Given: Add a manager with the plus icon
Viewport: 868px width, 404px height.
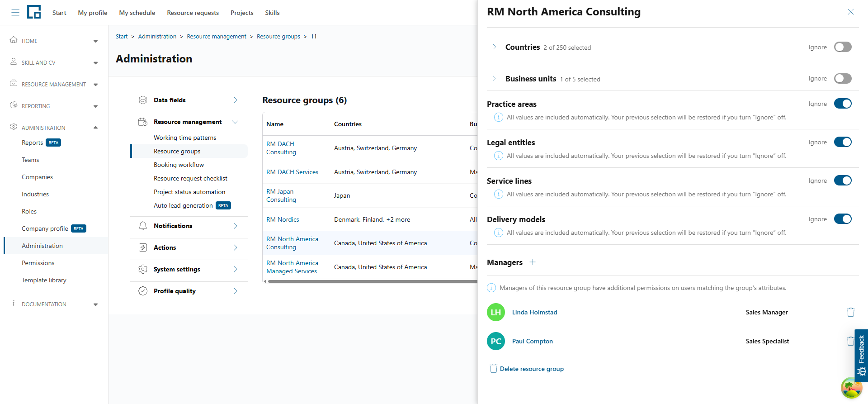Looking at the screenshot, I should 533,262.
